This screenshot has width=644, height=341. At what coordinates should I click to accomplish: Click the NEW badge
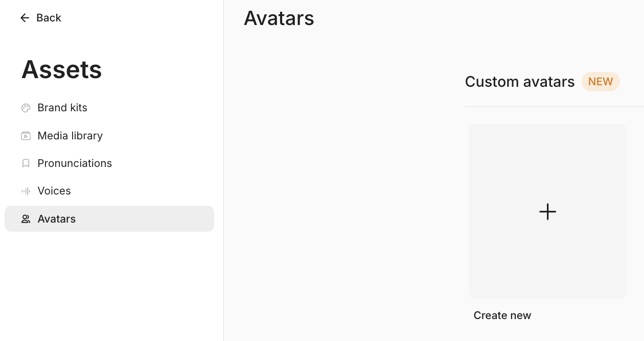[x=601, y=82]
